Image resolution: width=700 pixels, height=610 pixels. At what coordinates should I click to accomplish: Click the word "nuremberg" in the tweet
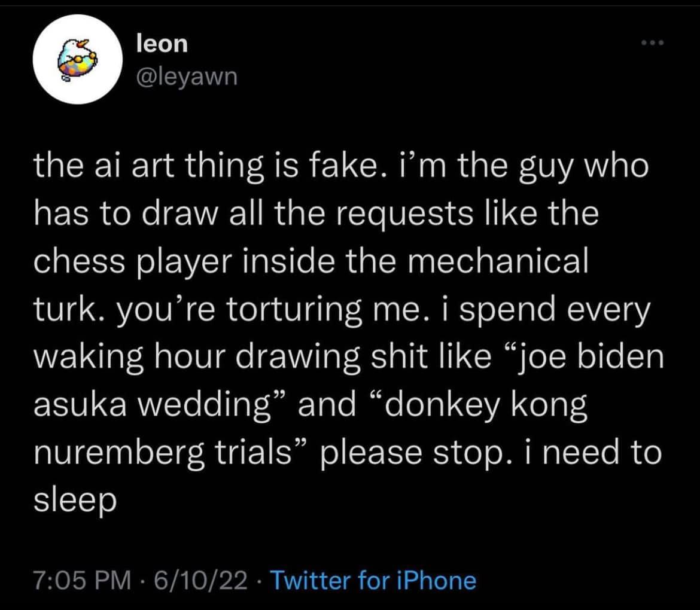pyautogui.click(x=117, y=453)
